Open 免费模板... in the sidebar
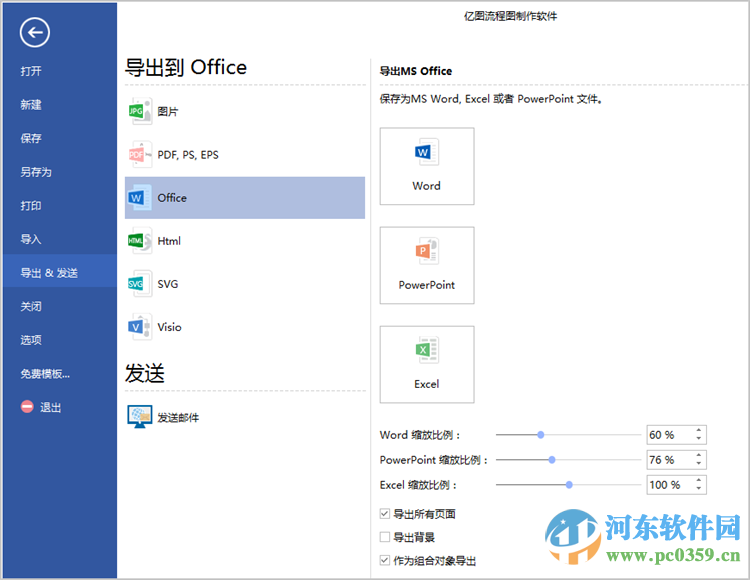 click(45, 373)
